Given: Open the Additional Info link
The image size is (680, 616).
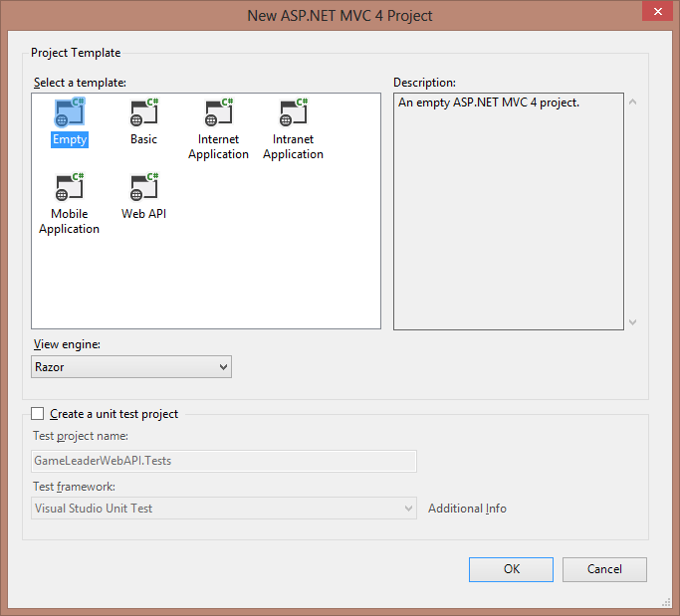Looking at the screenshot, I should click(x=467, y=509).
